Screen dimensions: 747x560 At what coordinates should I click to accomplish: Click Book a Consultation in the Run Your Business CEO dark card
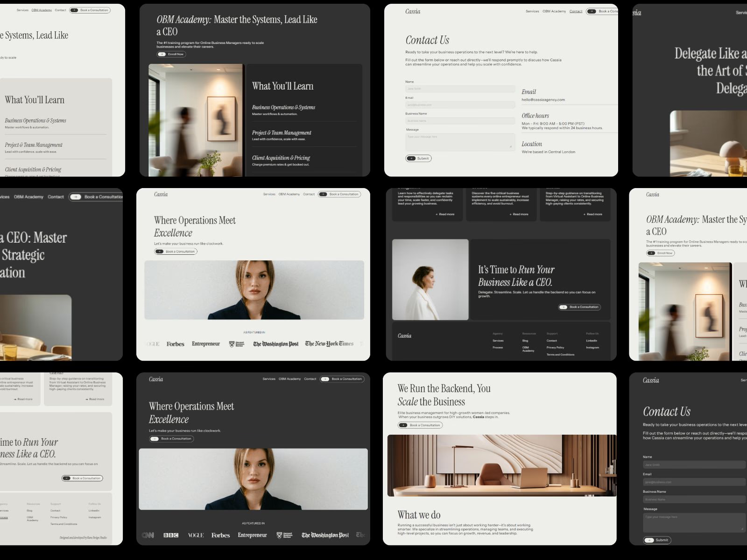[579, 307]
